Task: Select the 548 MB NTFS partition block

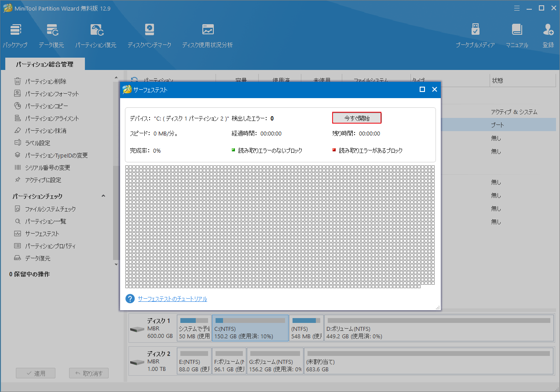Action: pos(307,328)
